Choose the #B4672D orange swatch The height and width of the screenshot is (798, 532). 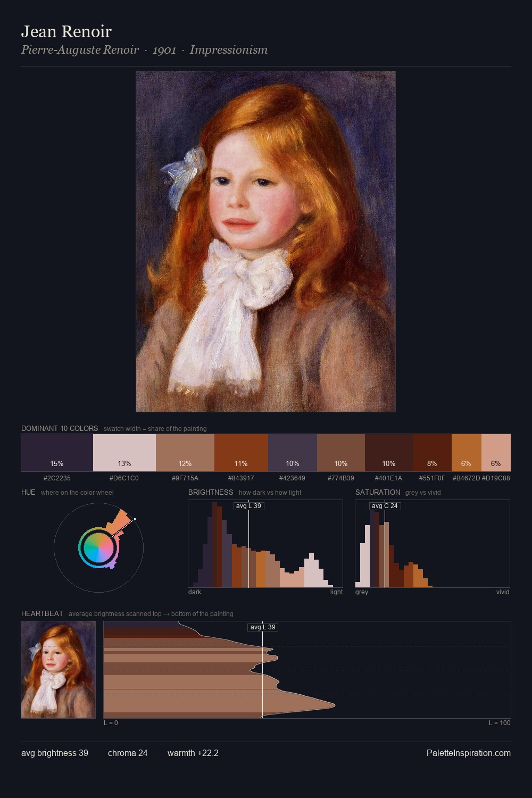click(467, 453)
